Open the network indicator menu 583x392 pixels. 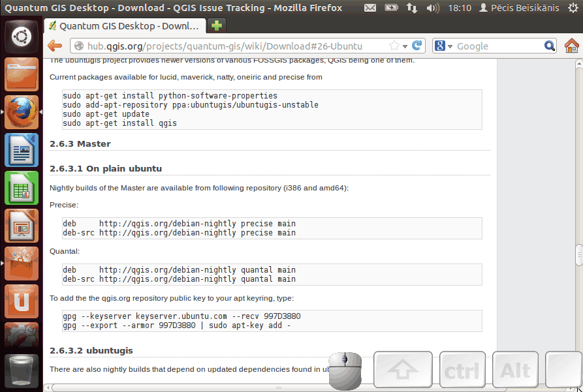(x=411, y=7)
